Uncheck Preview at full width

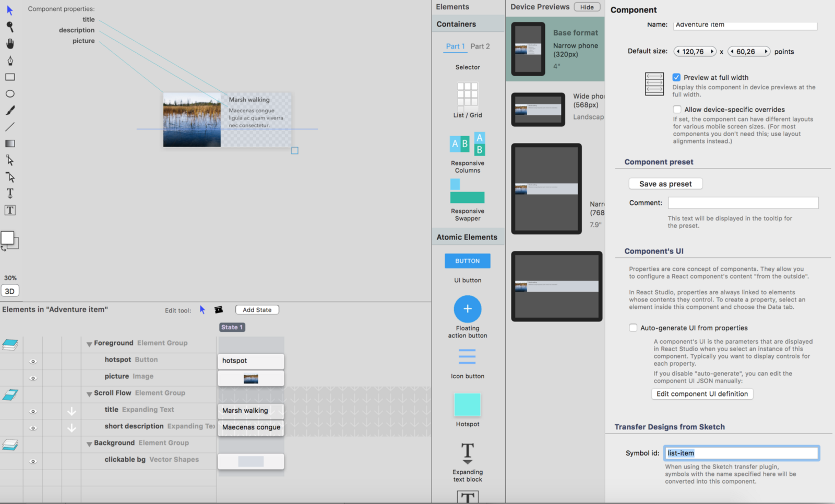(x=676, y=77)
